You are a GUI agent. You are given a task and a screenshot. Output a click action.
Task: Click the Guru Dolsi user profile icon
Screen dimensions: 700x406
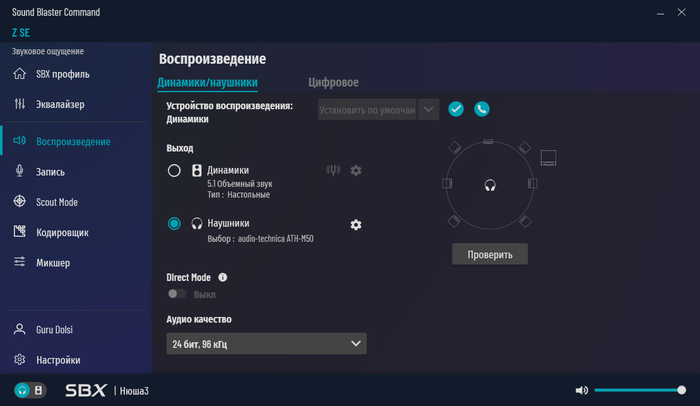[20, 329]
